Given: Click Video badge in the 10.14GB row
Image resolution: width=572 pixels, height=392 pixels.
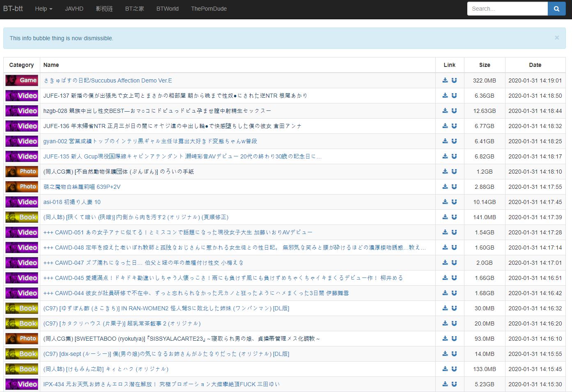Looking at the screenshot, I should (22, 202).
